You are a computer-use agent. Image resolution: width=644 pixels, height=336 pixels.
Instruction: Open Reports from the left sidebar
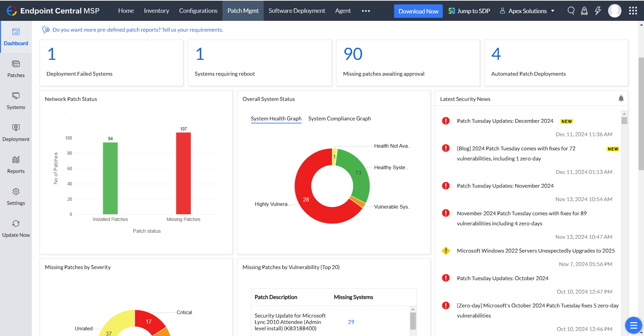[x=16, y=163]
